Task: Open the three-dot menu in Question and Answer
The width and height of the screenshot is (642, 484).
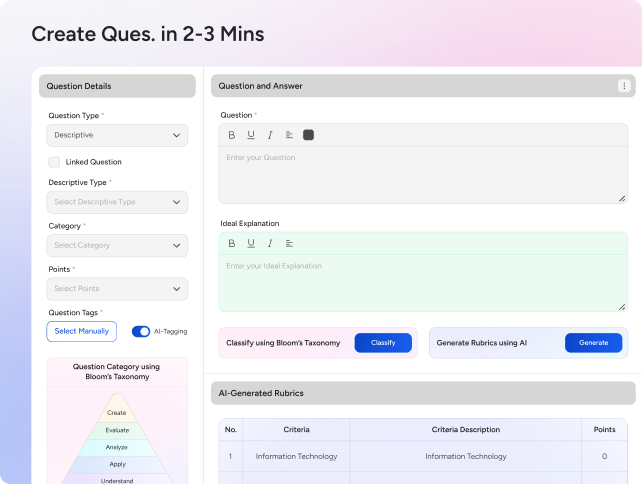Action: tap(624, 86)
